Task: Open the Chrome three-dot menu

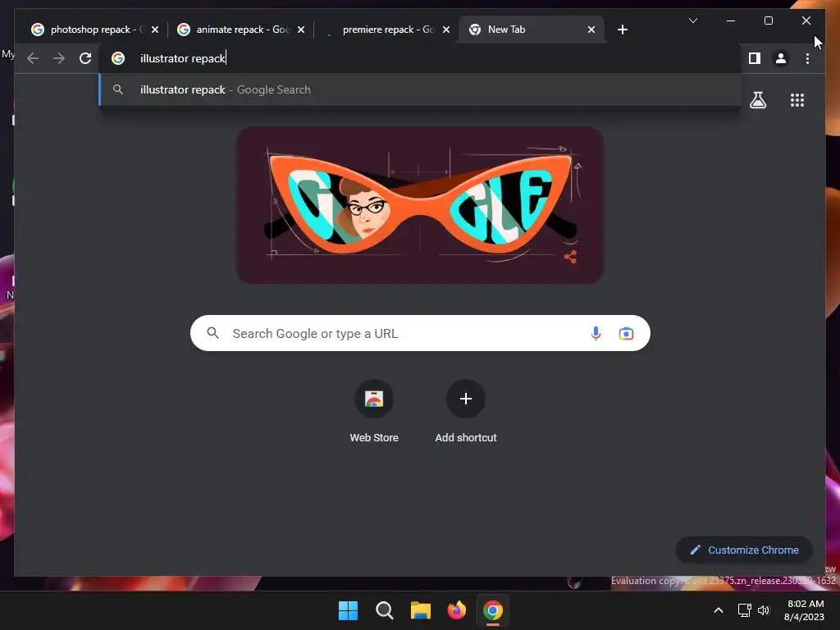Action: 807,58
